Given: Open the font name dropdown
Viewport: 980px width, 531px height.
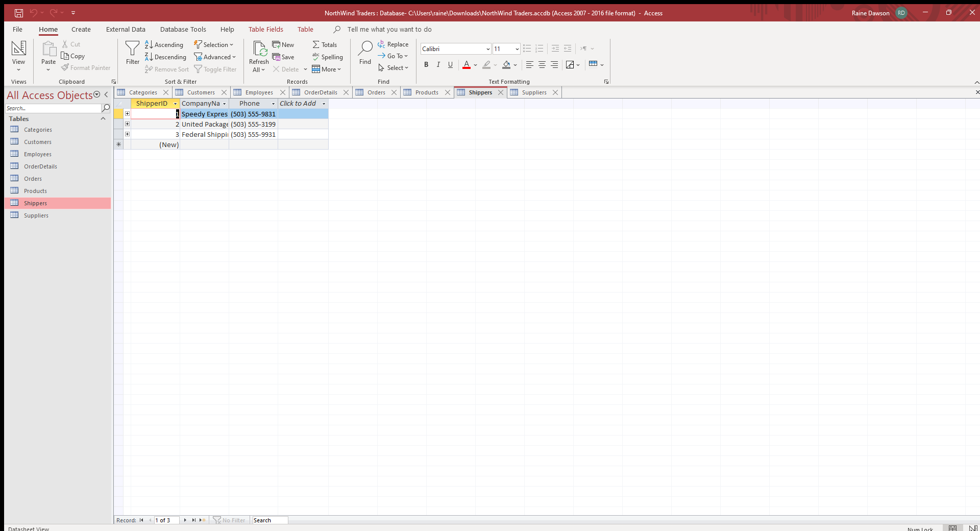Looking at the screenshot, I should (x=488, y=49).
